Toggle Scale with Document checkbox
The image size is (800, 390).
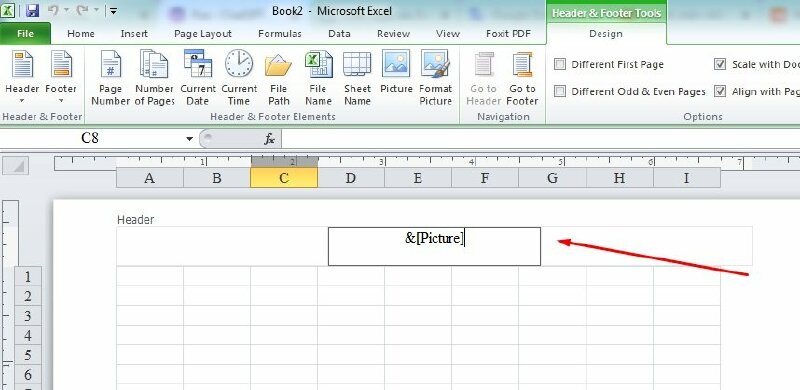pyautogui.click(x=720, y=64)
